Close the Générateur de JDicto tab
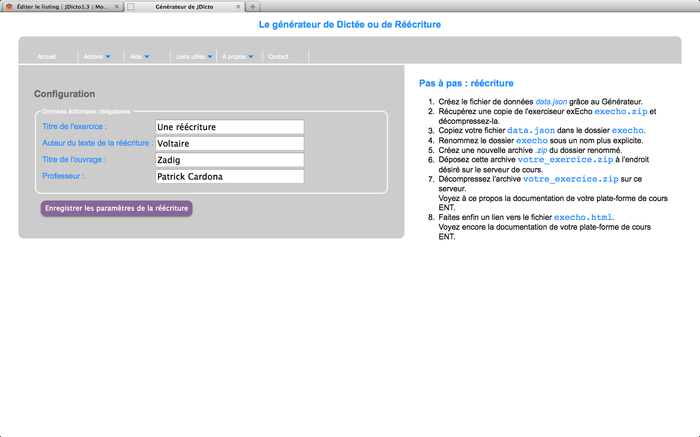 tap(239, 6)
